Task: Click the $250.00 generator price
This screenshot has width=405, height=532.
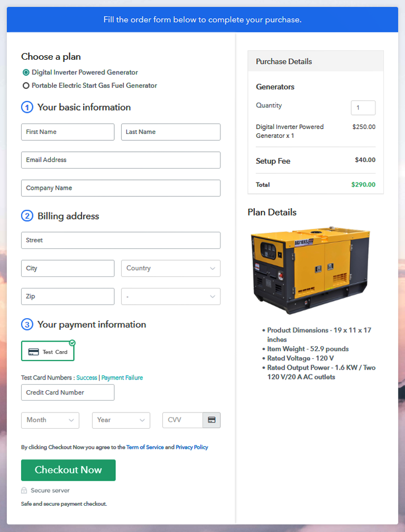Action: coord(364,127)
